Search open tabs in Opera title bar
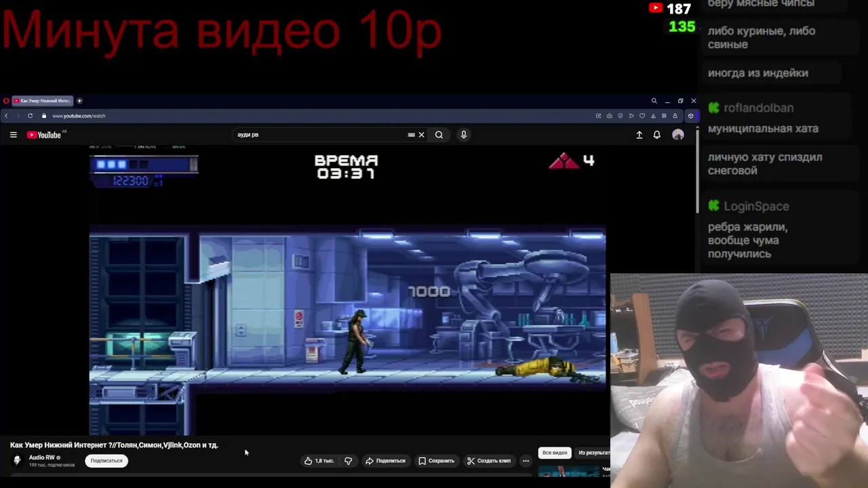This screenshot has height=488, width=868. pyautogui.click(x=654, y=101)
